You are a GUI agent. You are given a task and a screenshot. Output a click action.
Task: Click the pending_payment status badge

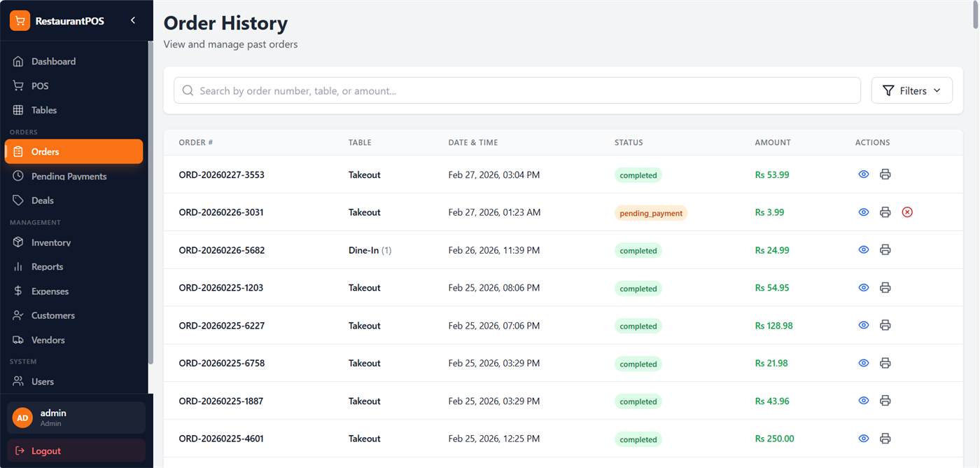pos(651,213)
